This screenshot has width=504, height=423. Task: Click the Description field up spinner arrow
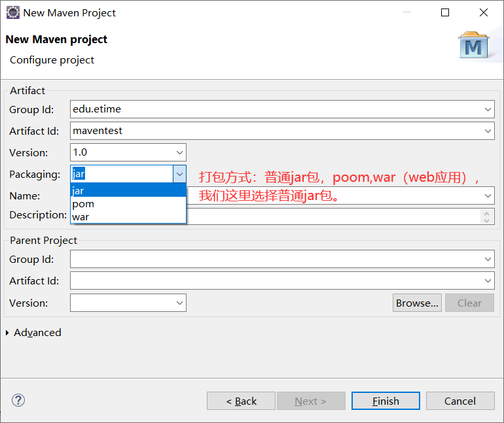[x=486, y=213]
